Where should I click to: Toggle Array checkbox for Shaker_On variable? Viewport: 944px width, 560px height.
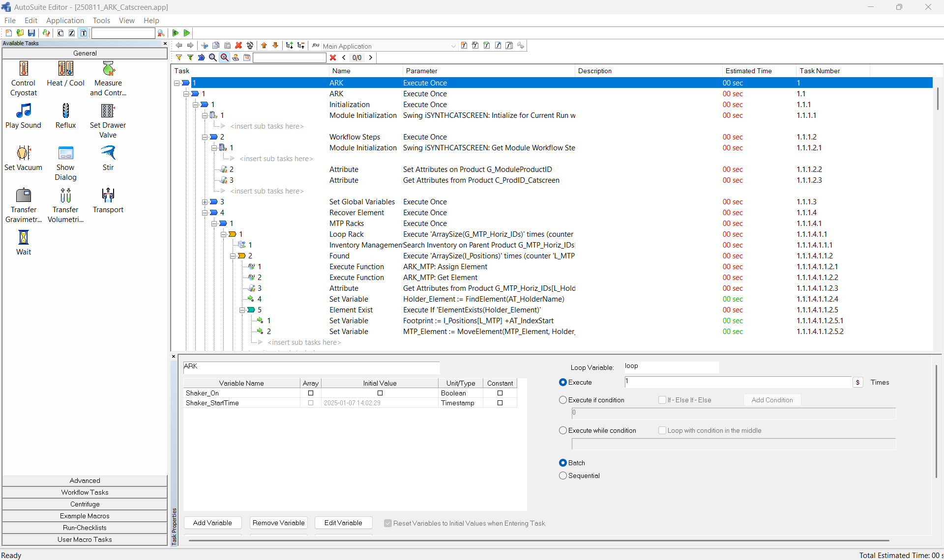click(311, 393)
